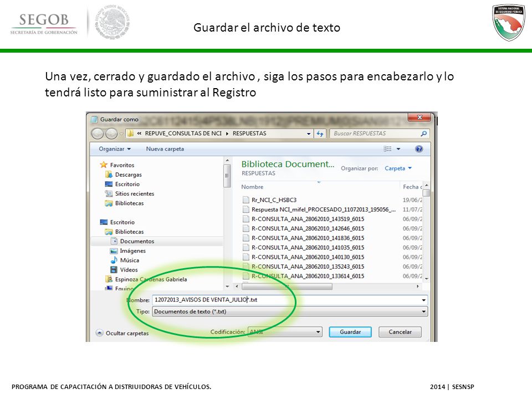Select Escritorio under Favoritos
This screenshot has height=399, width=532.
(122, 184)
